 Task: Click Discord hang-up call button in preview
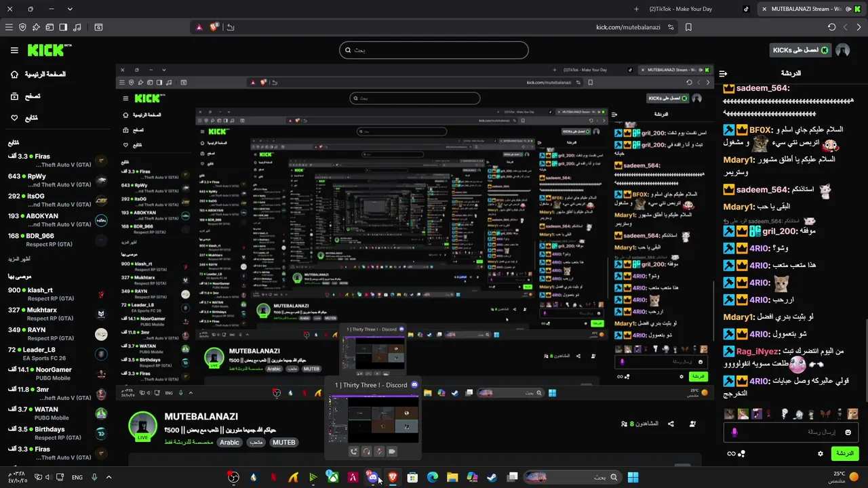pyautogui.click(x=354, y=451)
